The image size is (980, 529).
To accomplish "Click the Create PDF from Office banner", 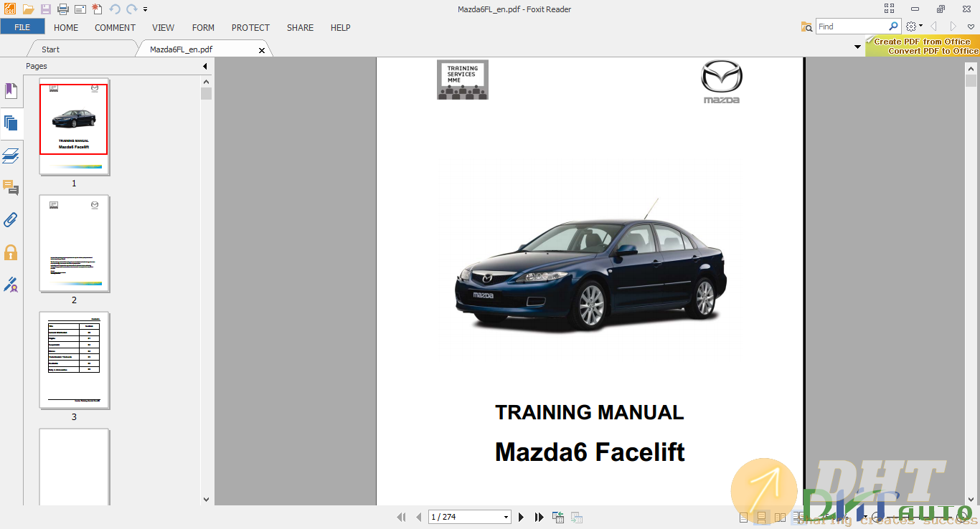I will pos(923,47).
